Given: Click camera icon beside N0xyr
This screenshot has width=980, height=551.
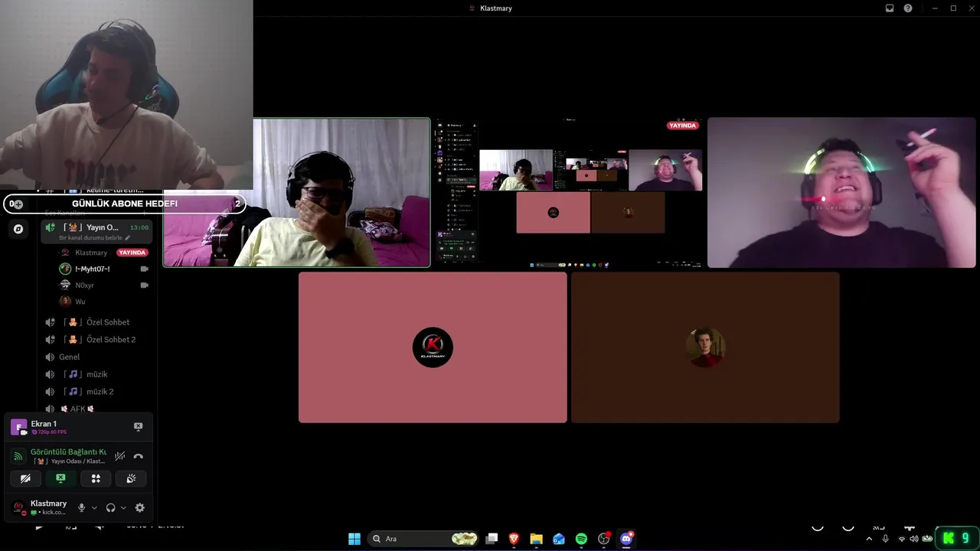Looking at the screenshot, I should (x=144, y=285).
